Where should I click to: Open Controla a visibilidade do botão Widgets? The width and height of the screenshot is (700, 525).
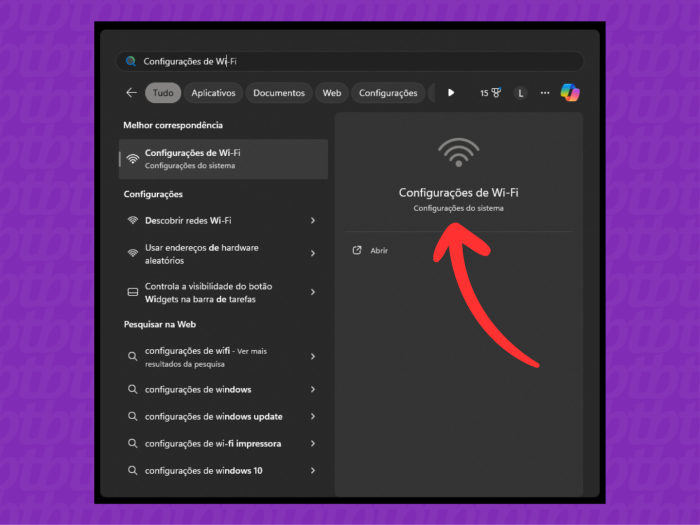tap(223, 292)
